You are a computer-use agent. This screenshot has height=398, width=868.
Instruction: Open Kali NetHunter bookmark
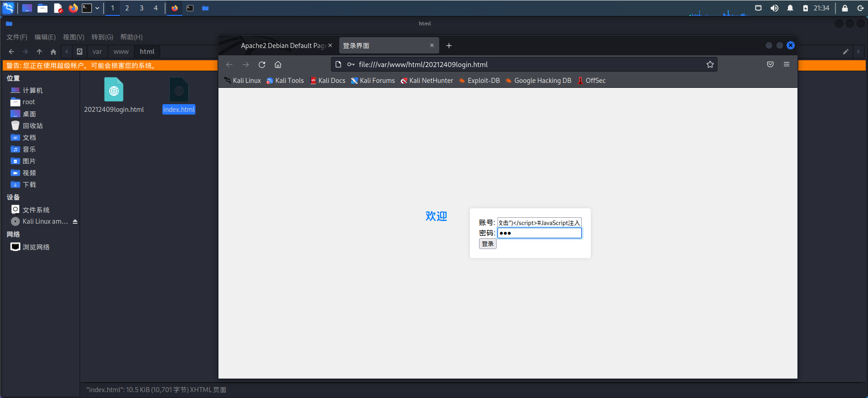pyautogui.click(x=427, y=81)
